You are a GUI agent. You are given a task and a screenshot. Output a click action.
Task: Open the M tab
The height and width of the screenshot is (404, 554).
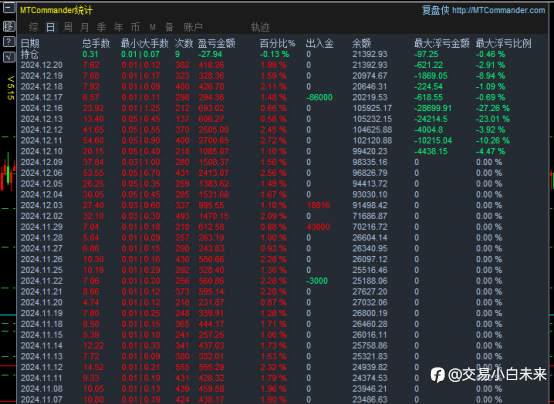[152, 27]
